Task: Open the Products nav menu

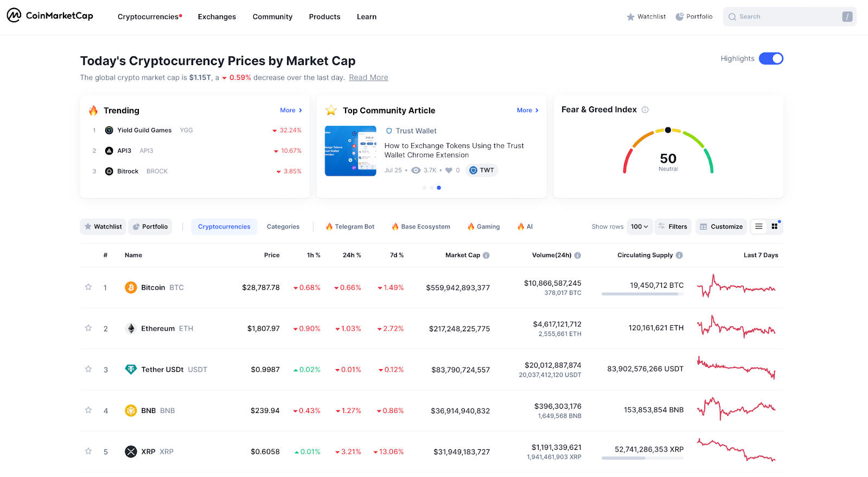Action: [324, 17]
